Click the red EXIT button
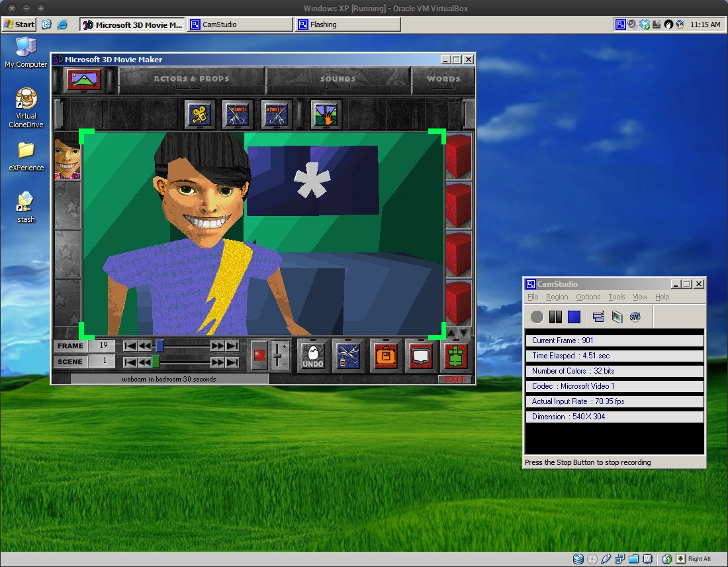Viewport: 728px width, 567px height. coord(455,380)
